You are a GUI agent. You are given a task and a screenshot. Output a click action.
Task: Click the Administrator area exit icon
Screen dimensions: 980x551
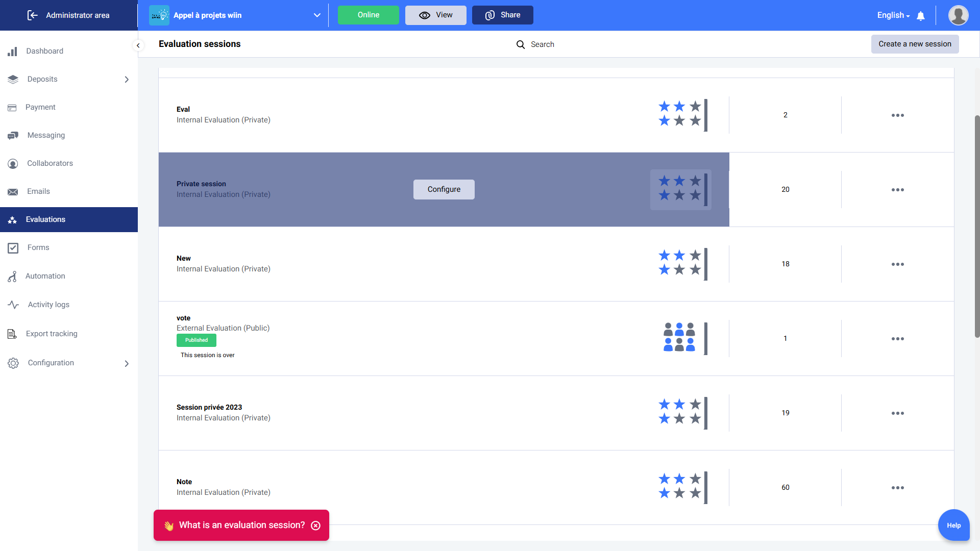coord(33,15)
